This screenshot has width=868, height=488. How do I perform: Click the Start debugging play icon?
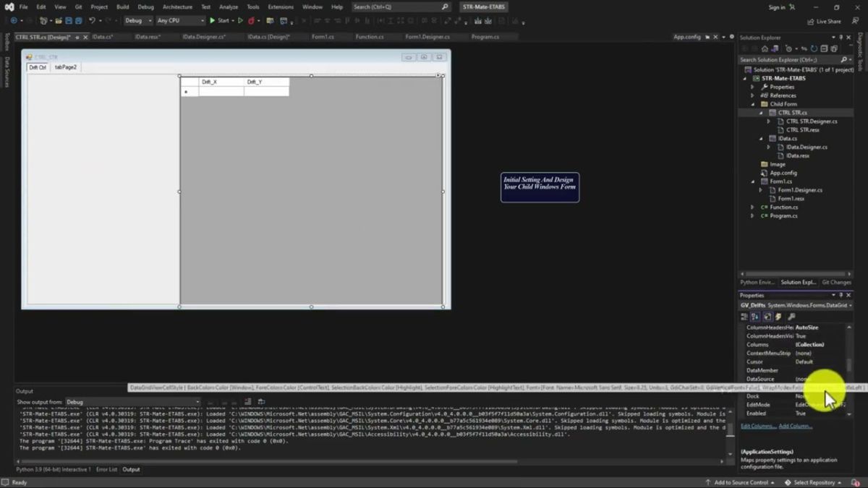[x=212, y=20]
